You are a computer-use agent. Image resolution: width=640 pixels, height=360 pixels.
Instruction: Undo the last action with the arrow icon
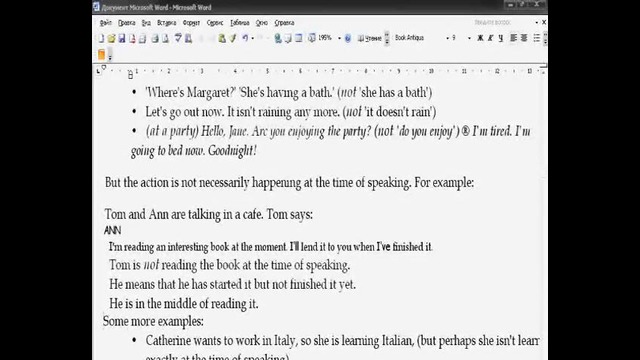click(245, 38)
